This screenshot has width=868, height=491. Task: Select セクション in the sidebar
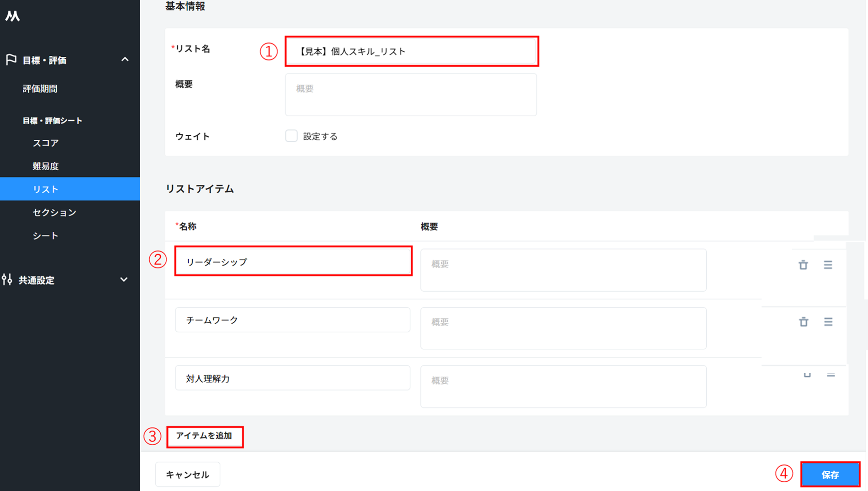[54, 213]
